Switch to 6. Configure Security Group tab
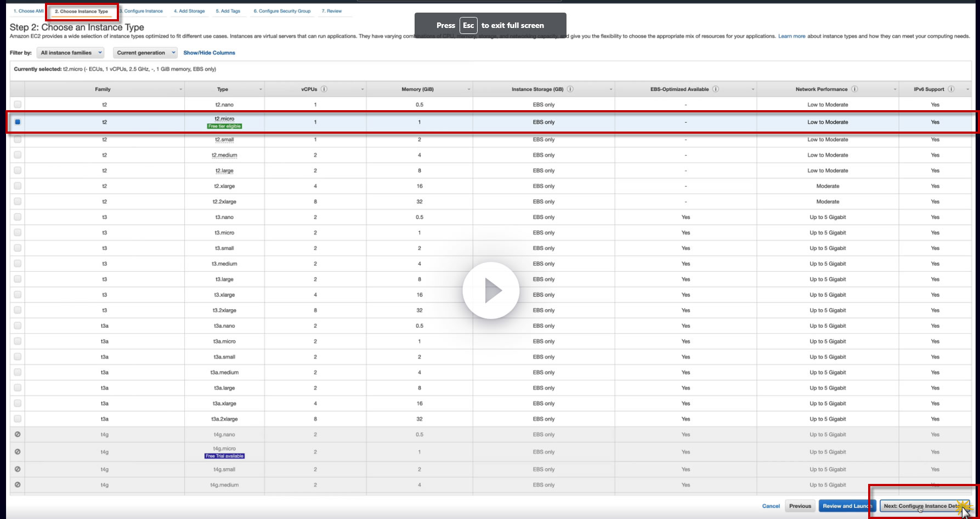Viewport: 980px width, 519px height. [x=282, y=11]
